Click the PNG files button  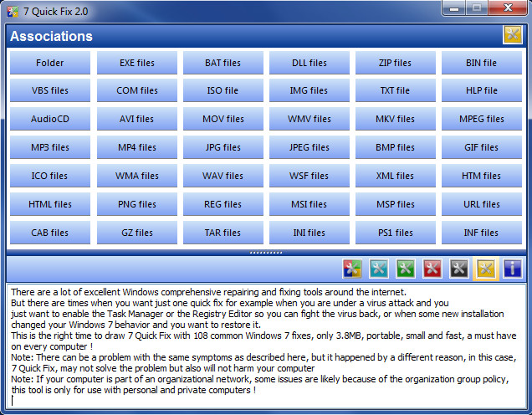137,205
